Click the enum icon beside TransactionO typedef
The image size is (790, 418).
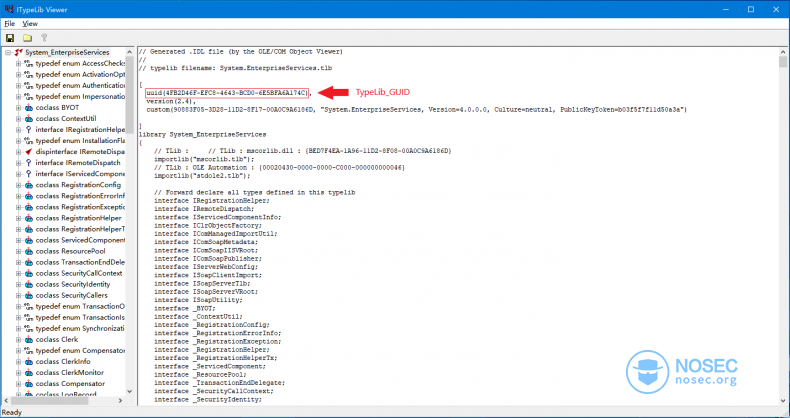pyautogui.click(x=29, y=306)
